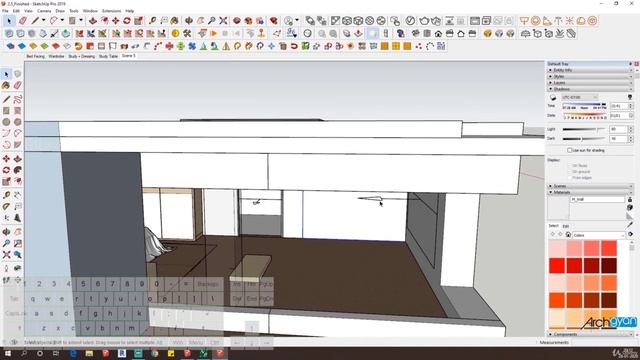
Task: Click the yellow play animation icon
Action: (213, 33)
